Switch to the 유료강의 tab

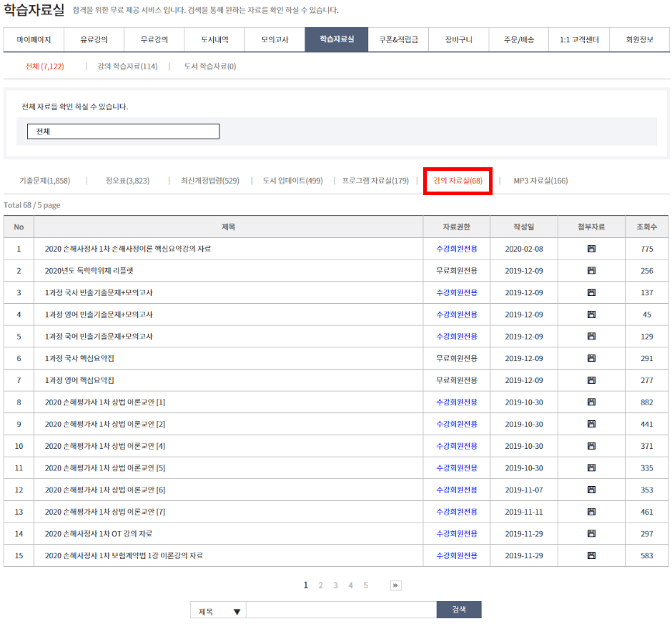point(94,39)
